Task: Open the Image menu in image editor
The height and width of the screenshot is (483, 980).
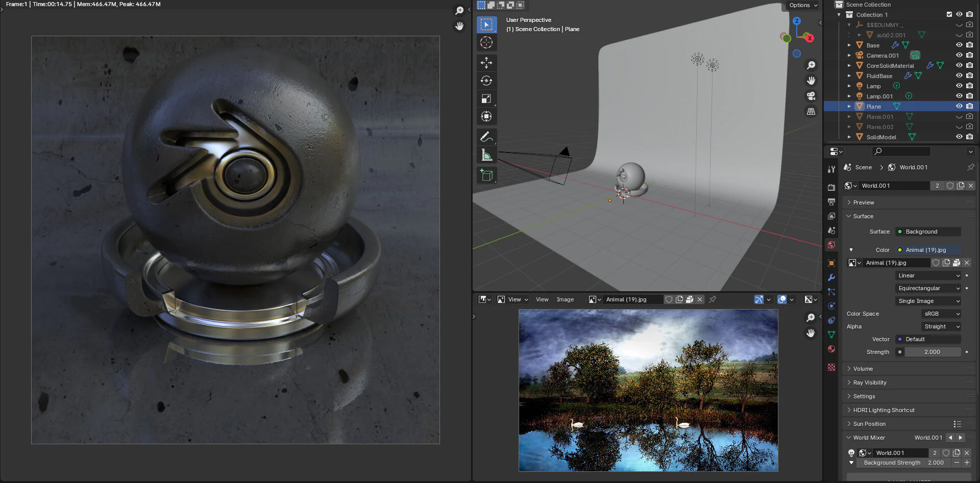Action: point(565,299)
